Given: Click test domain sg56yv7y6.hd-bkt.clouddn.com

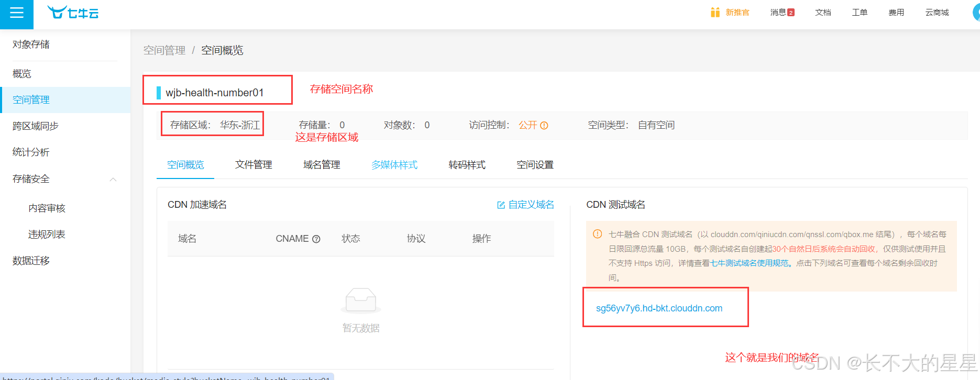Looking at the screenshot, I should coord(659,308).
